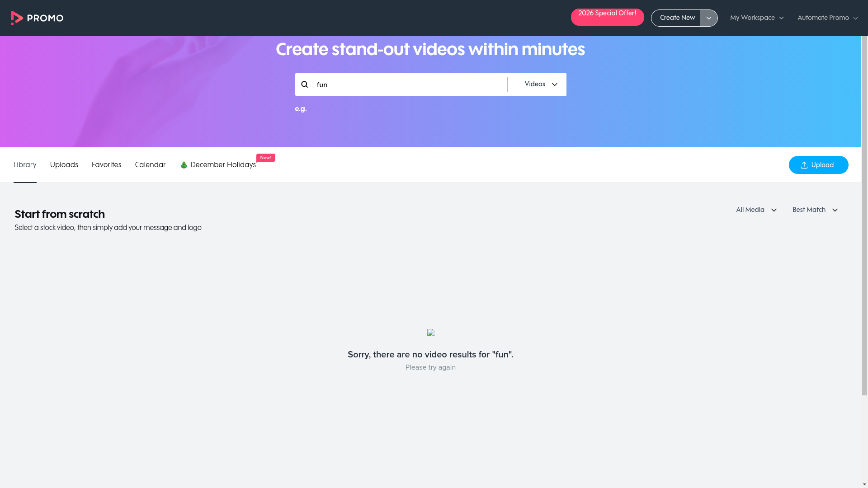Click the New! badge on December Holidays
Viewport: 868px width, 488px height.
266,158
